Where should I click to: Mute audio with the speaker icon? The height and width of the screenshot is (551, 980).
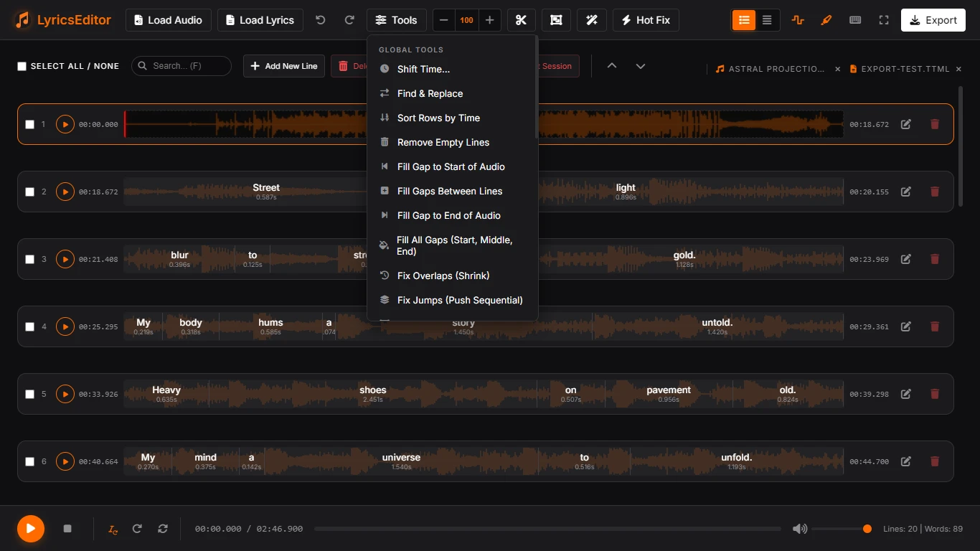799,529
